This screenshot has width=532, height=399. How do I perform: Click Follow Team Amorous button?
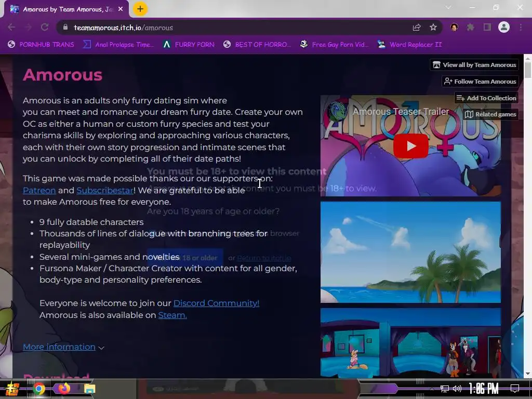(x=481, y=82)
